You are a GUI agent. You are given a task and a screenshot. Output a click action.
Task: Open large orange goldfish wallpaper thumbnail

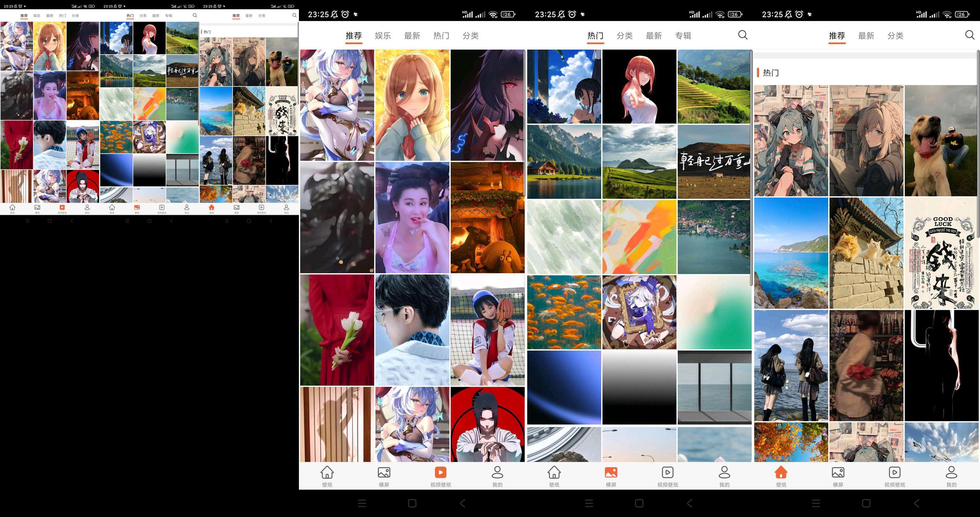564,312
